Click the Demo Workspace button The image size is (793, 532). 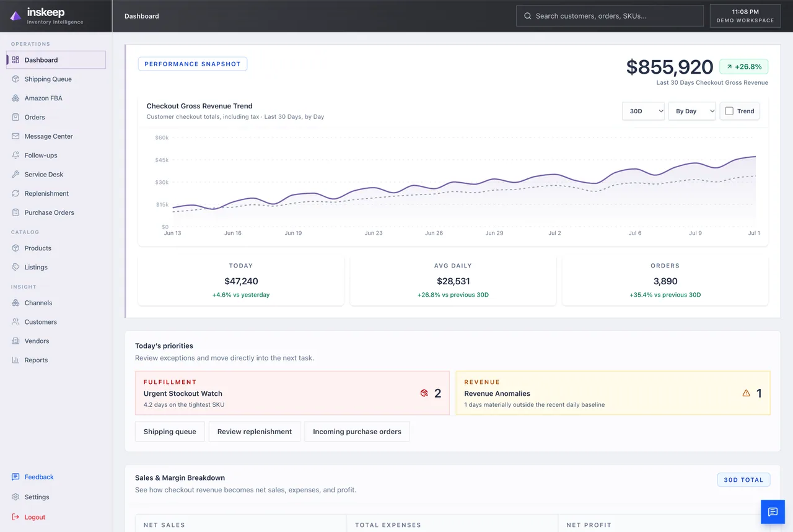pos(745,16)
